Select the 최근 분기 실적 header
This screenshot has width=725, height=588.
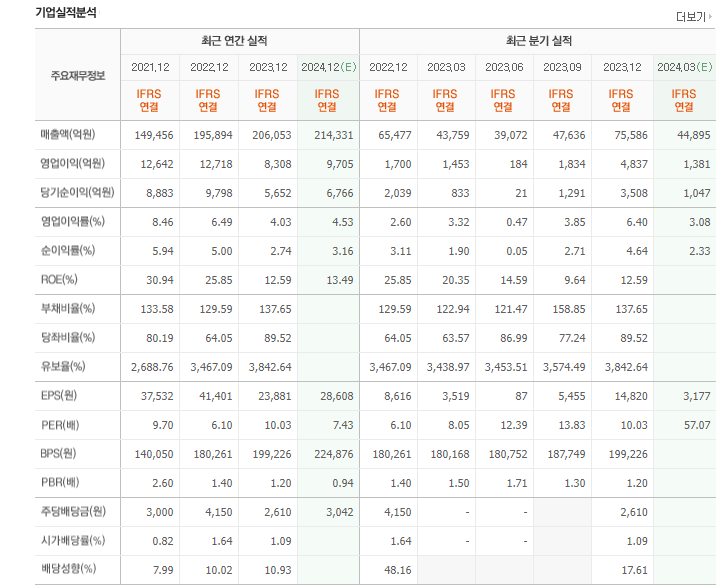(x=539, y=41)
